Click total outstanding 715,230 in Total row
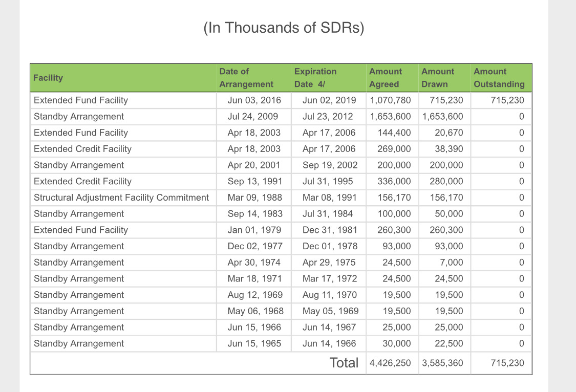Image resolution: width=576 pixels, height=392 pixels. pos(507,363)
